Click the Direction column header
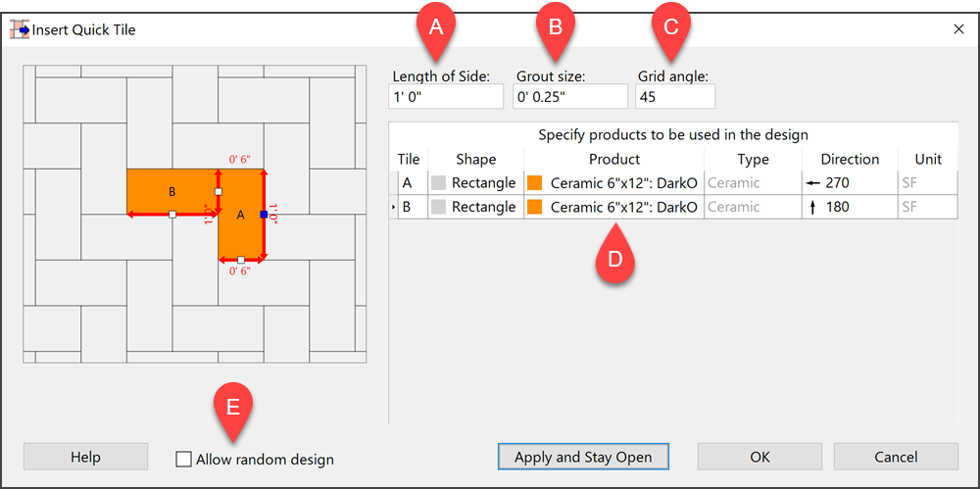 point(850,160)
